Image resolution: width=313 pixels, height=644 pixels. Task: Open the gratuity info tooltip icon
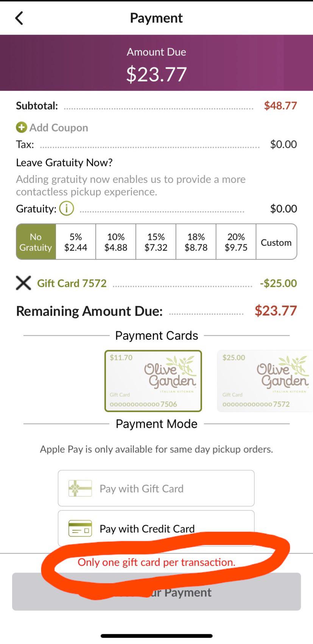pos(66,208)
